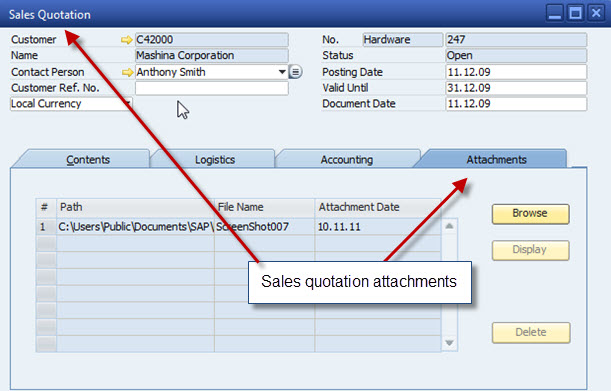Click the Hardware series field
This screenshot has height=391, width=611.
403,40
